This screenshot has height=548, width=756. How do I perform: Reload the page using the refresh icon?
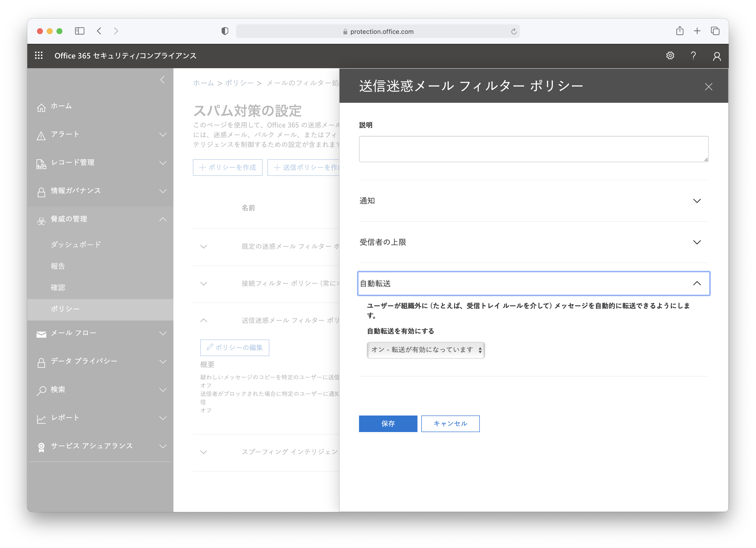(514, 32)
